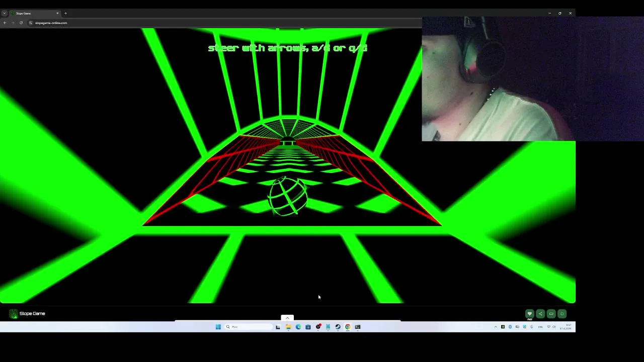The width and height of the screenshot is (644, 362).
Task: Switch to Google Chrome in the taskbar
Action: 348,327
